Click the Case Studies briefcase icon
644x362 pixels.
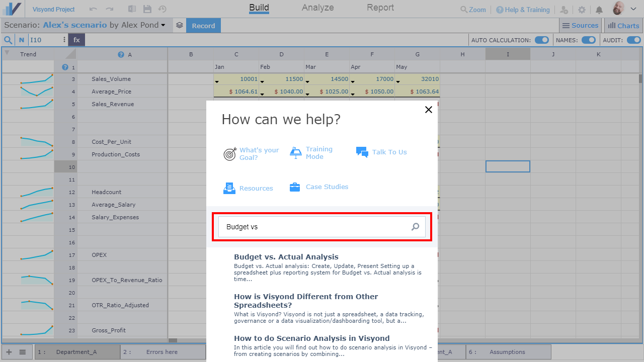point(295,187)
